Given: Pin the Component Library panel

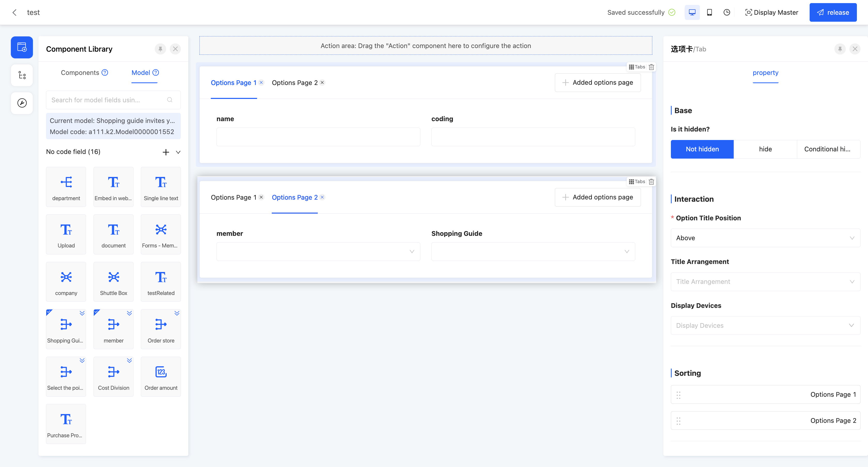Looking at the screenshot, I should point(160,49).
